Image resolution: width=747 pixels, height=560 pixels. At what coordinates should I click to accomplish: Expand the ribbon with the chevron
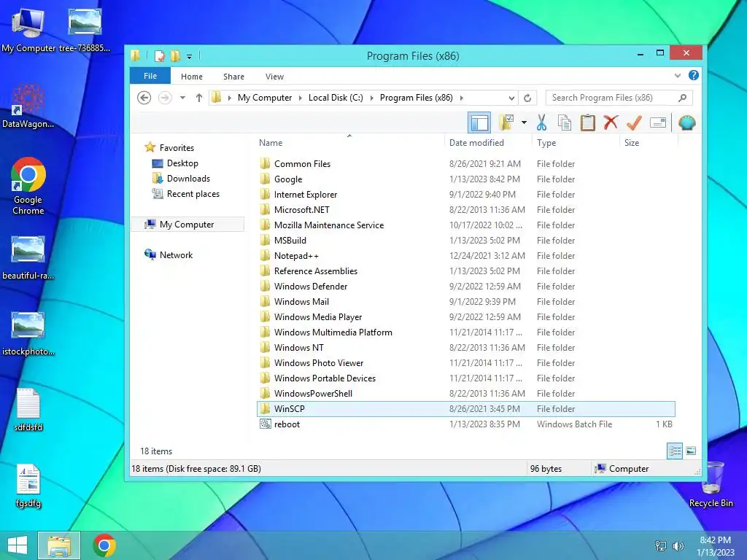678,76
